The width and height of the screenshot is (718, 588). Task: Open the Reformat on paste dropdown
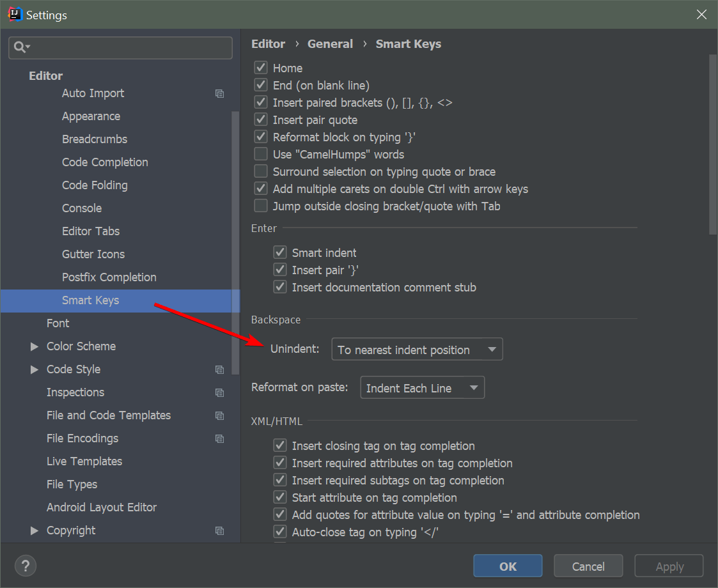pos(422,388)
